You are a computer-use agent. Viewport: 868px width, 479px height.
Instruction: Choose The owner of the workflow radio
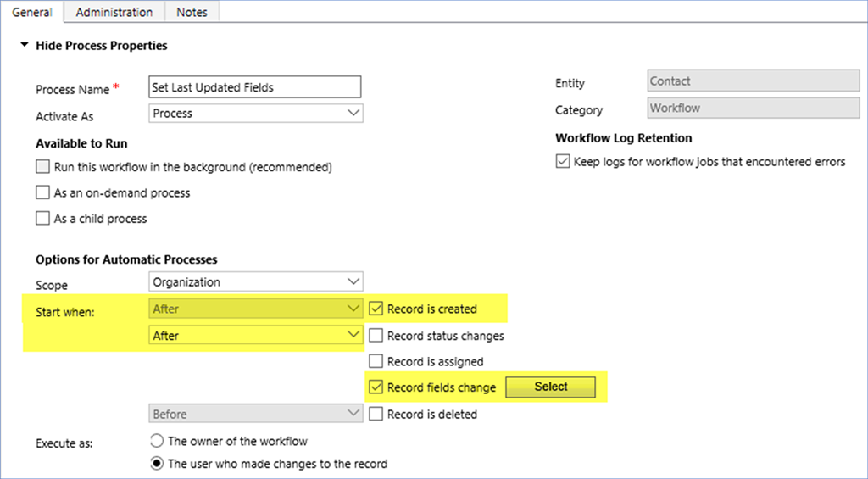tap(156, 441)
